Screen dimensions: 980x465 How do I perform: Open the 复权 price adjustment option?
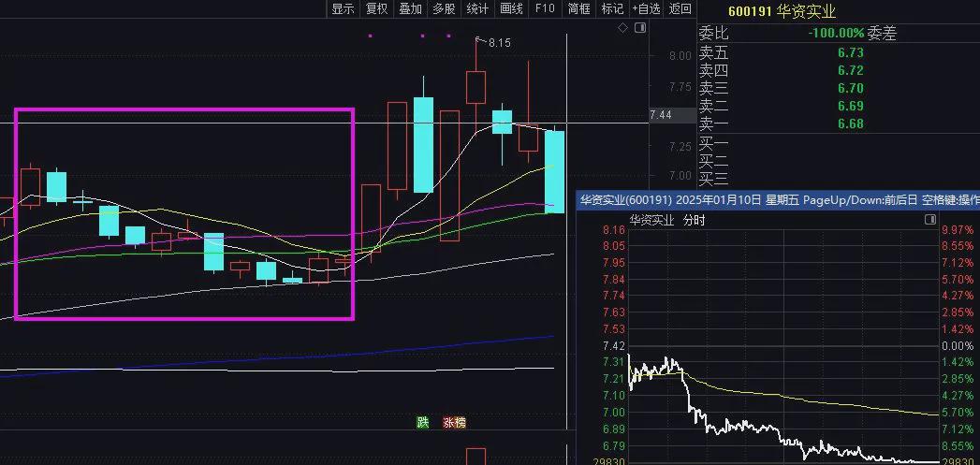[376, 8]
